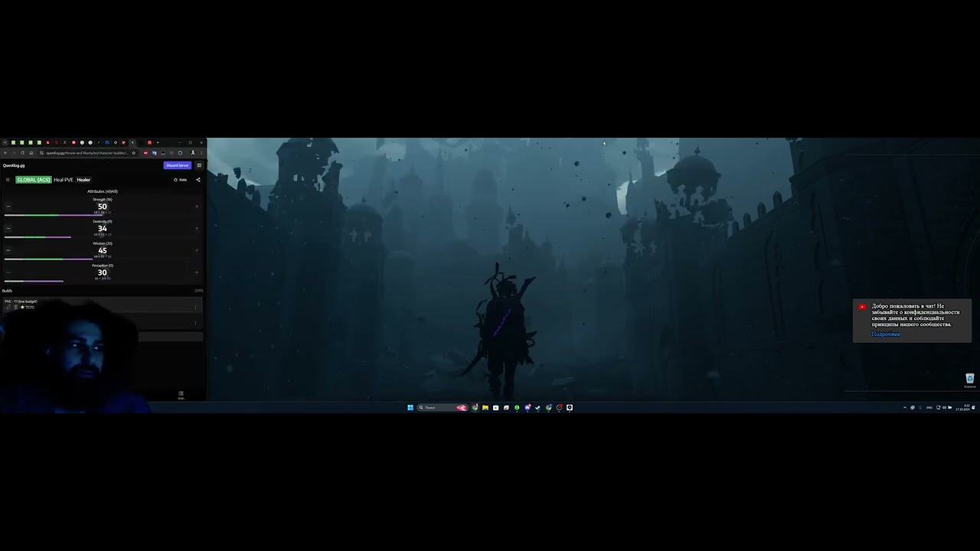Screen dimensions: 980x551
Task: Open the Windows Start menu
Action: point(410,408)
